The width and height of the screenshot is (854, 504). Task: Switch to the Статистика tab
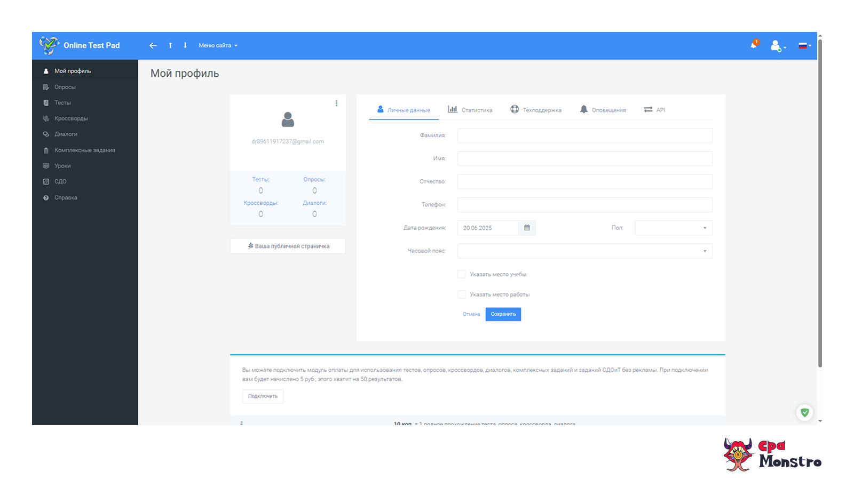coord(470,110)
